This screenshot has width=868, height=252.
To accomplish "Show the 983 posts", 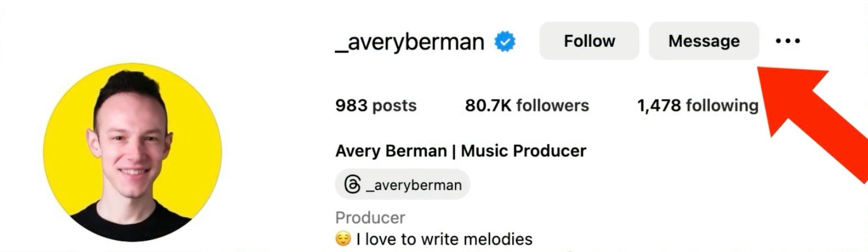I will tap(376, 105).
